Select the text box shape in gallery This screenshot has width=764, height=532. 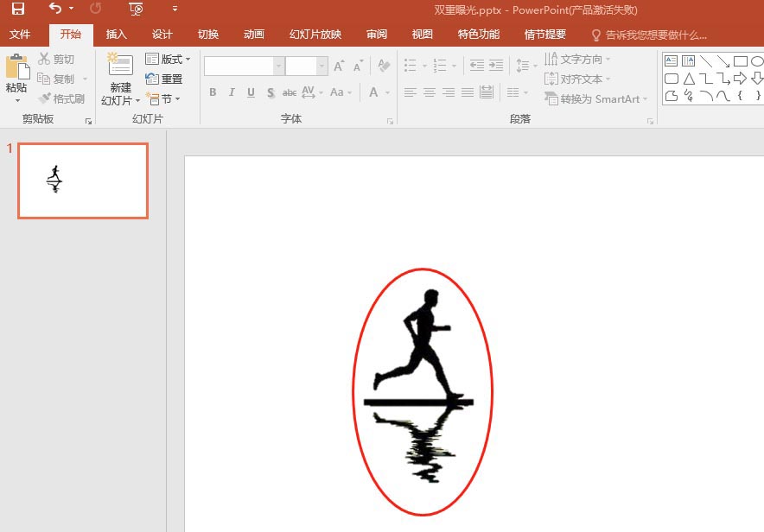pos(671,60)
